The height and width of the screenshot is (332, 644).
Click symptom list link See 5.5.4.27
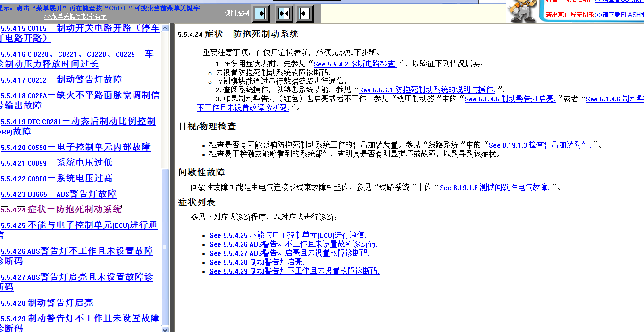290,253
